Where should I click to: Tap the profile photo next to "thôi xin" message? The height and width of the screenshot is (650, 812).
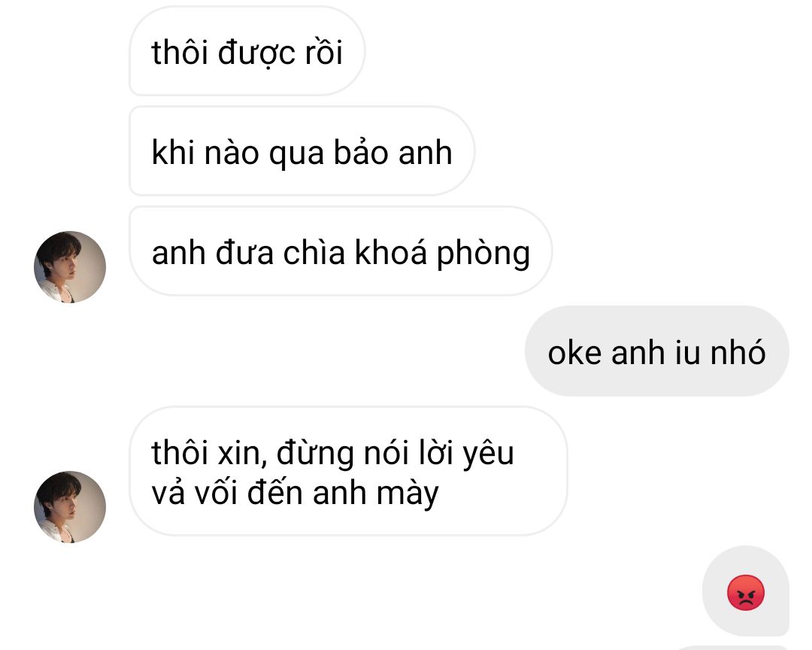tap(70, 507)
